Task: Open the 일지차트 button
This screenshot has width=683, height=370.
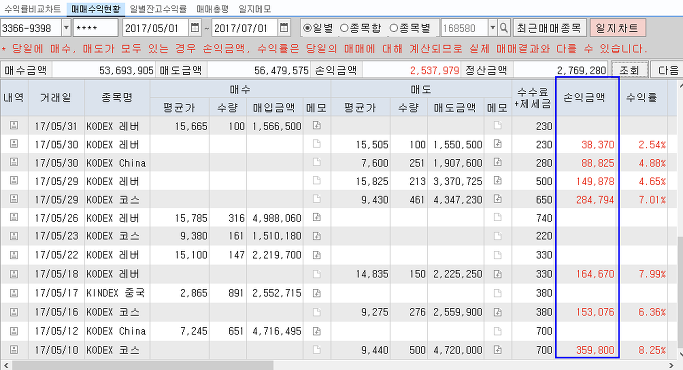Action: point(618,28)
